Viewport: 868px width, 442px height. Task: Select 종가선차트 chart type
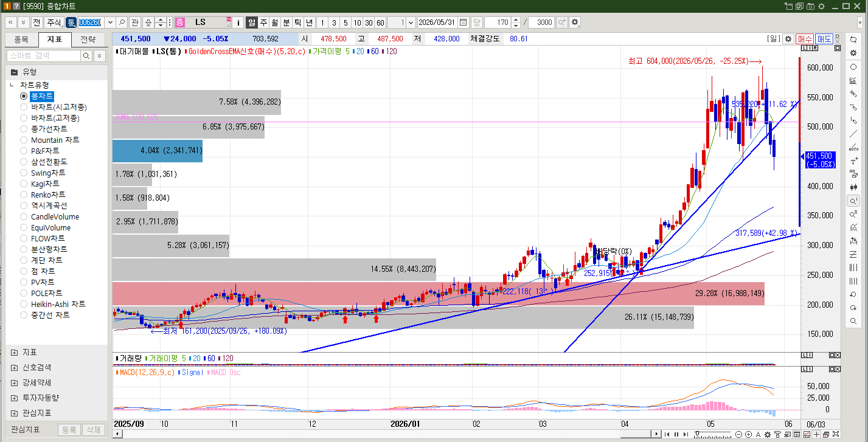click(43, 129)
